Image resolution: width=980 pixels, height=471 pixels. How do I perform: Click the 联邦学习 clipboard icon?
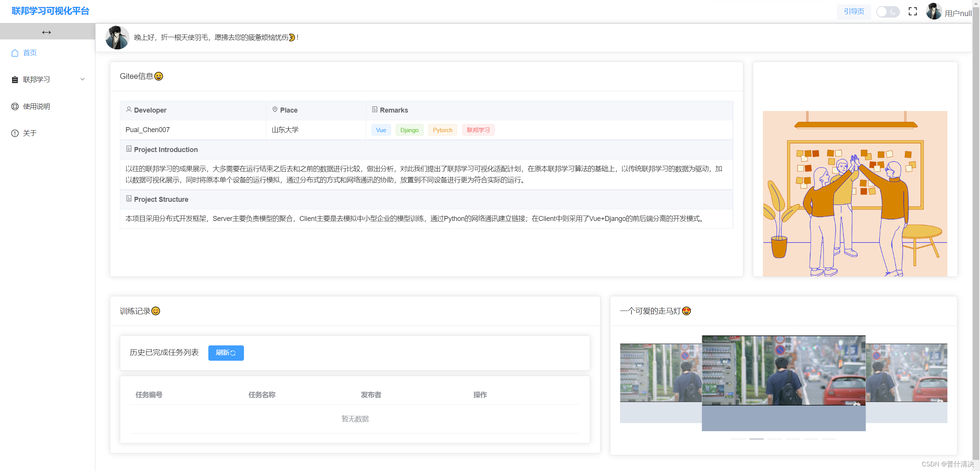[15, 80]
